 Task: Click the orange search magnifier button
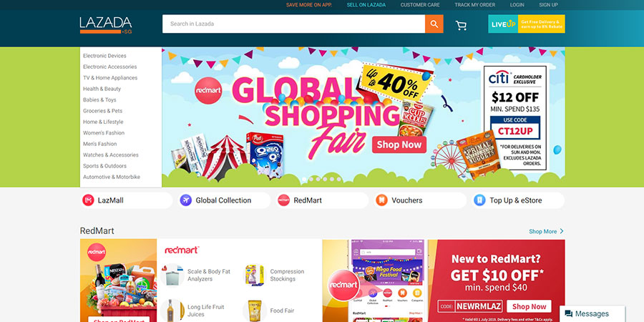coord(434,24)
